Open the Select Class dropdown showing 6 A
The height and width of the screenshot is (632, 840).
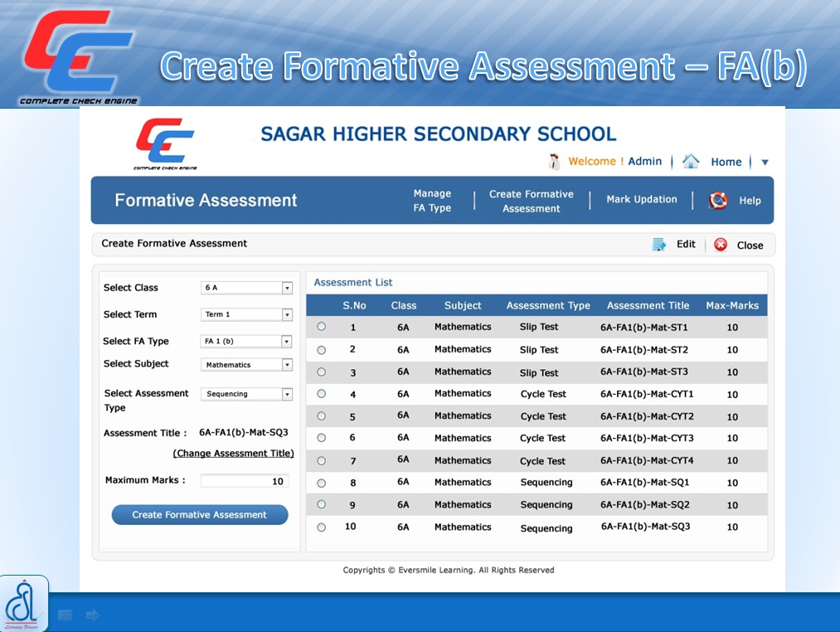pos(246,288)
